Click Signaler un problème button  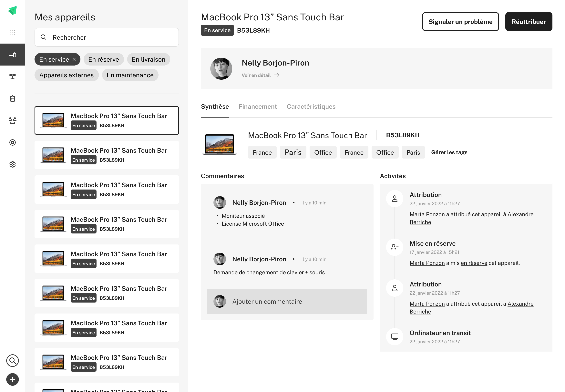(460, 22)
